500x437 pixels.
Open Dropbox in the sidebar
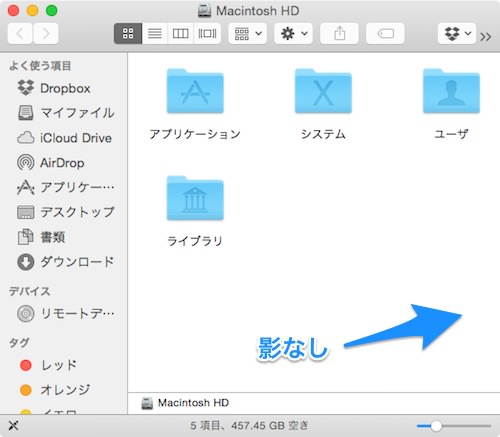(63, 88)
